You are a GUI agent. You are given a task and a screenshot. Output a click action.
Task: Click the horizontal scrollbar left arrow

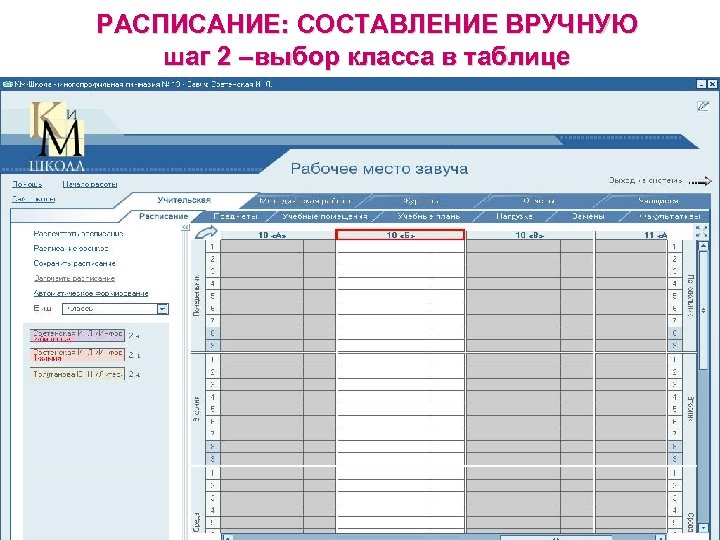(228, 537)
